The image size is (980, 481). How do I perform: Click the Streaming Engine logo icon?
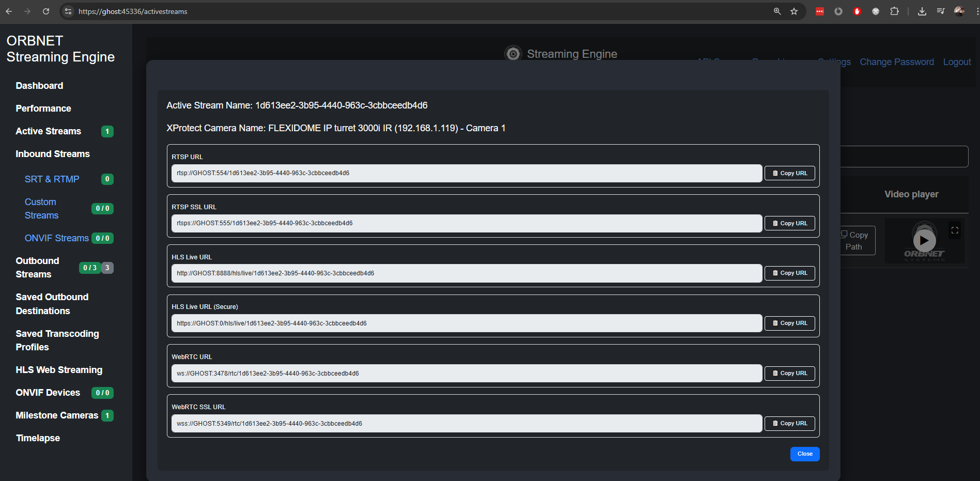point(513,53)
